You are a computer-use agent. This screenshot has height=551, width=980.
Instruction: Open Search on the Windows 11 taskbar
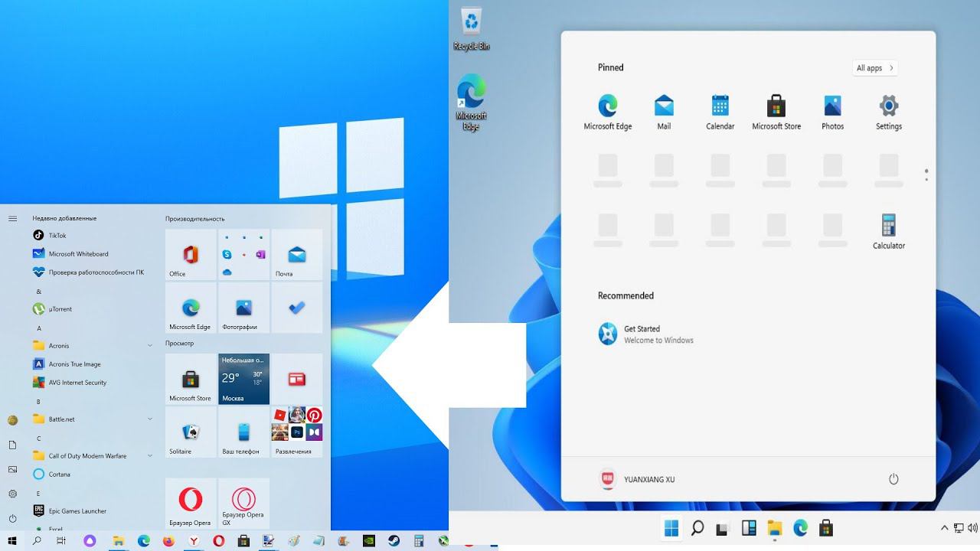point(697,528)
